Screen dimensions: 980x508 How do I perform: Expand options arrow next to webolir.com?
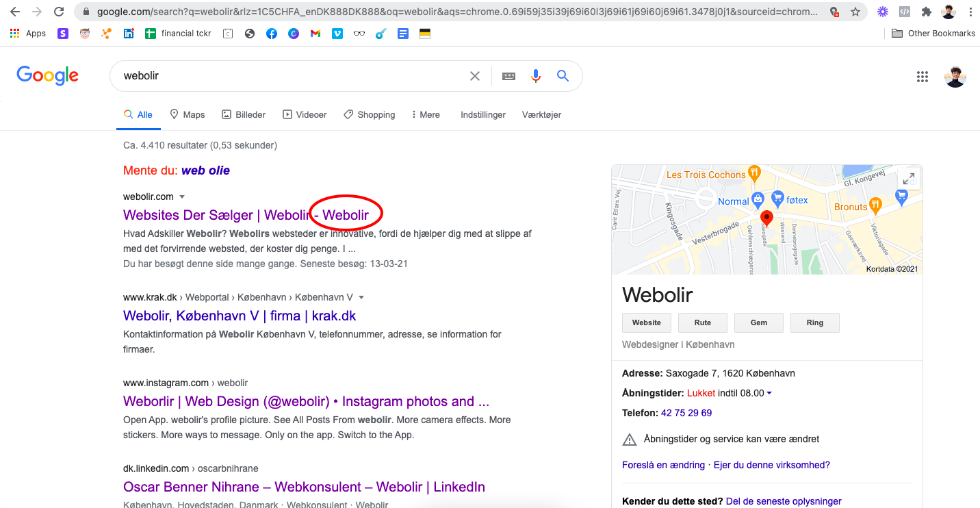[182, 197]
